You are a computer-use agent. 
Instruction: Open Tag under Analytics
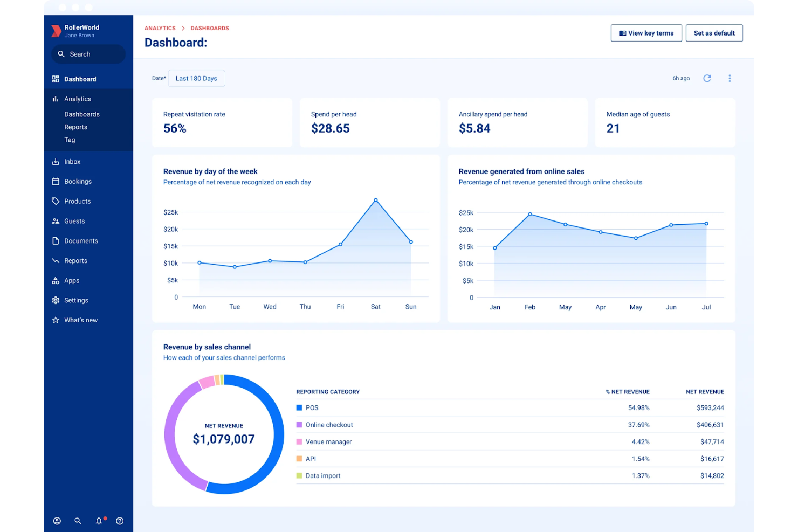(x=70, y=140)
